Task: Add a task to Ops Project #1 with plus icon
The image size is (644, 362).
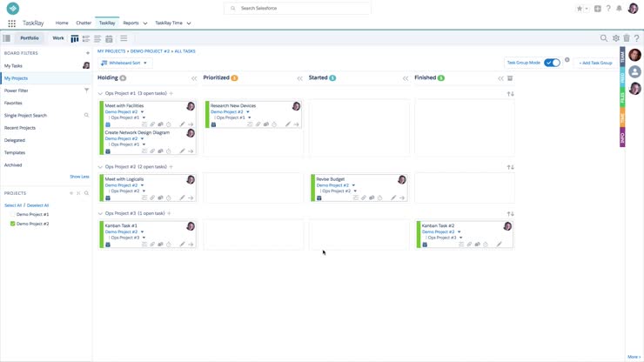Action: [171, 93]
